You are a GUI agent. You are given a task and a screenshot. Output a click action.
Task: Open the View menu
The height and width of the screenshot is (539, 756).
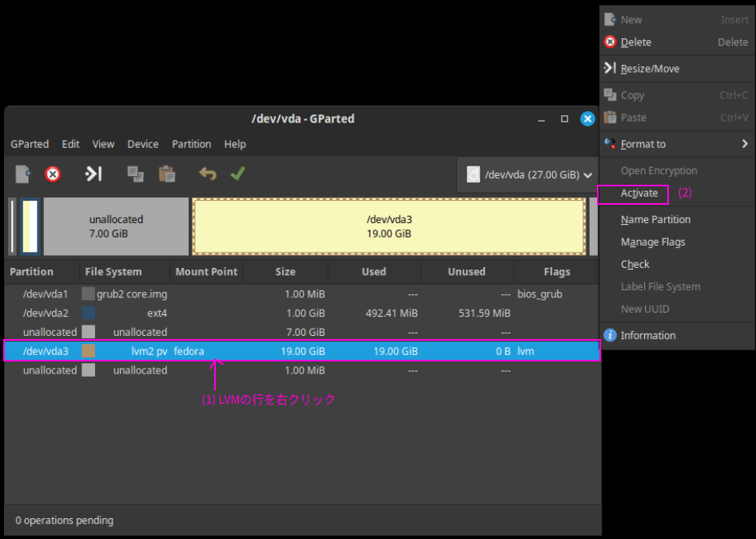103,144
